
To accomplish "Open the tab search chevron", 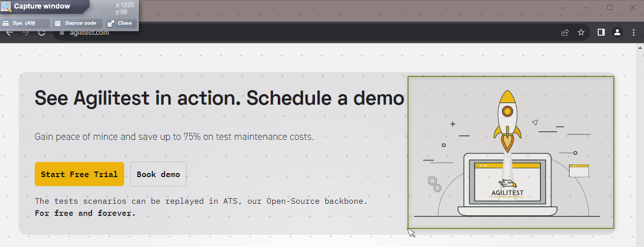I will pyautogui.click(x=563, y=8).
